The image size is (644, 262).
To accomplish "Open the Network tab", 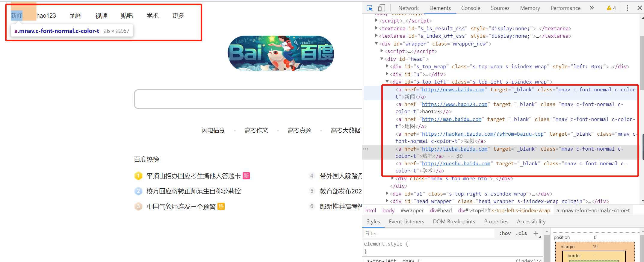I will (x=409, y=8).
